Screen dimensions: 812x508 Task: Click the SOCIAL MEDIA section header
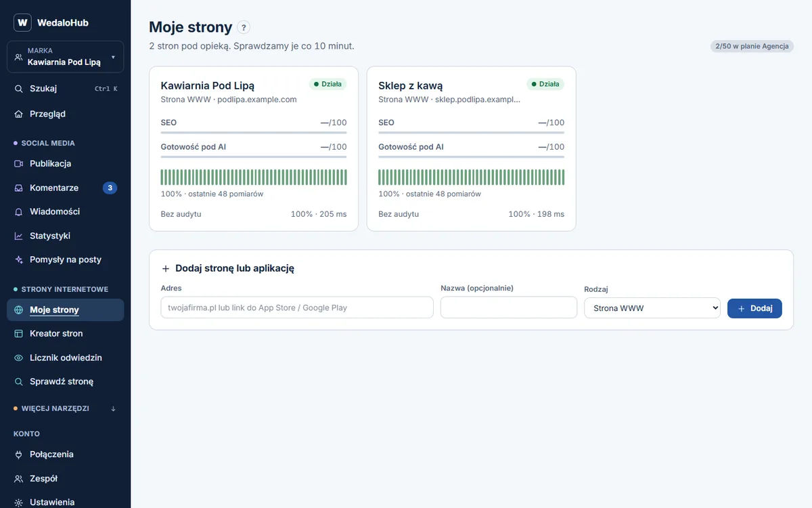click(48, 144)
